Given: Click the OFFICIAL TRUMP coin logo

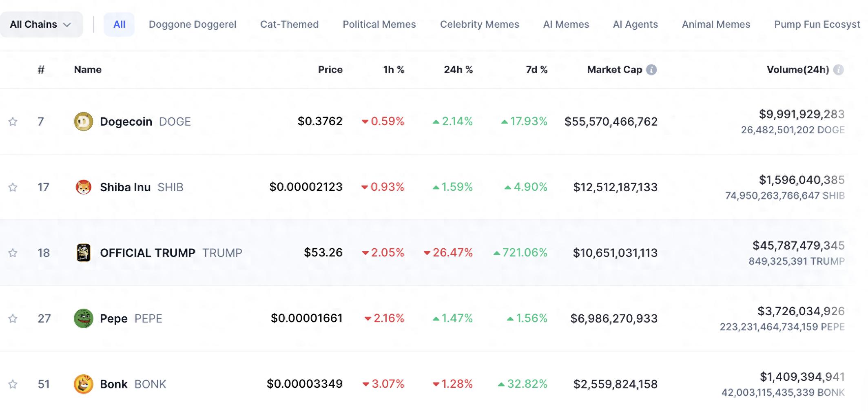Looking at the screenshot, I should pos(83,253).
